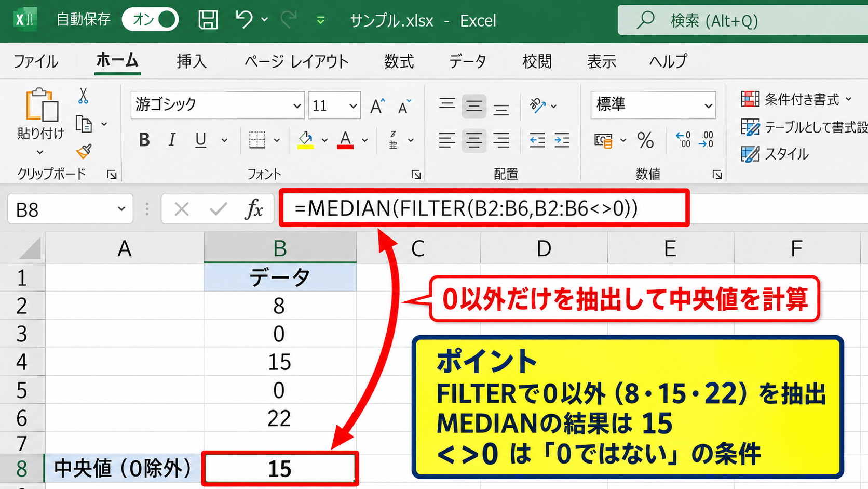Switch to the 数式 tab
This screenshot has height=489, width=868.
(x=399, y=61)
